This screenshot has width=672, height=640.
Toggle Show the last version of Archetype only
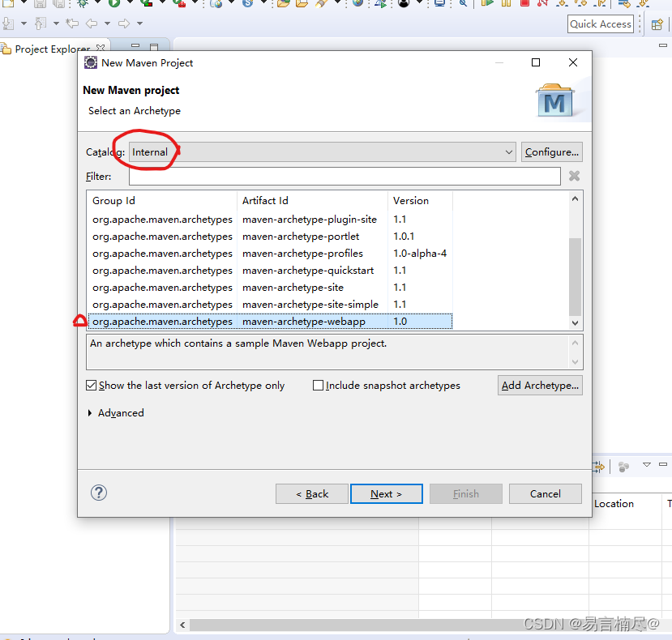[x=91, y=385]
